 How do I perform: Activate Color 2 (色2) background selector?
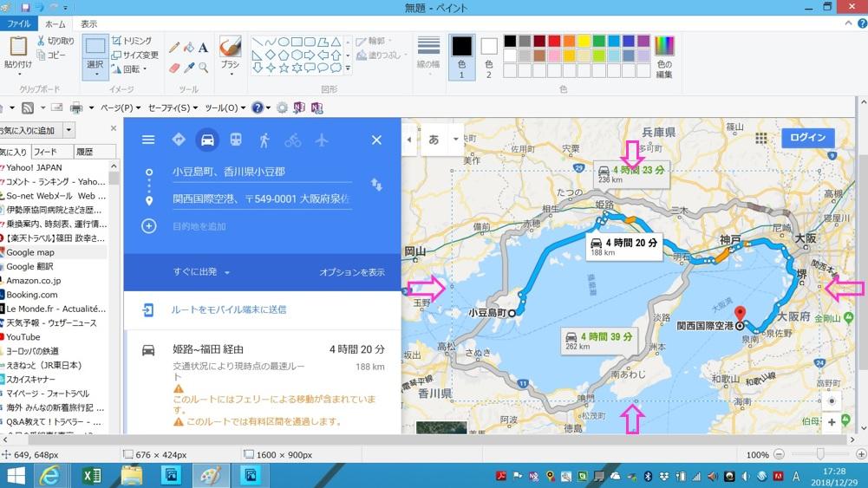489,57
